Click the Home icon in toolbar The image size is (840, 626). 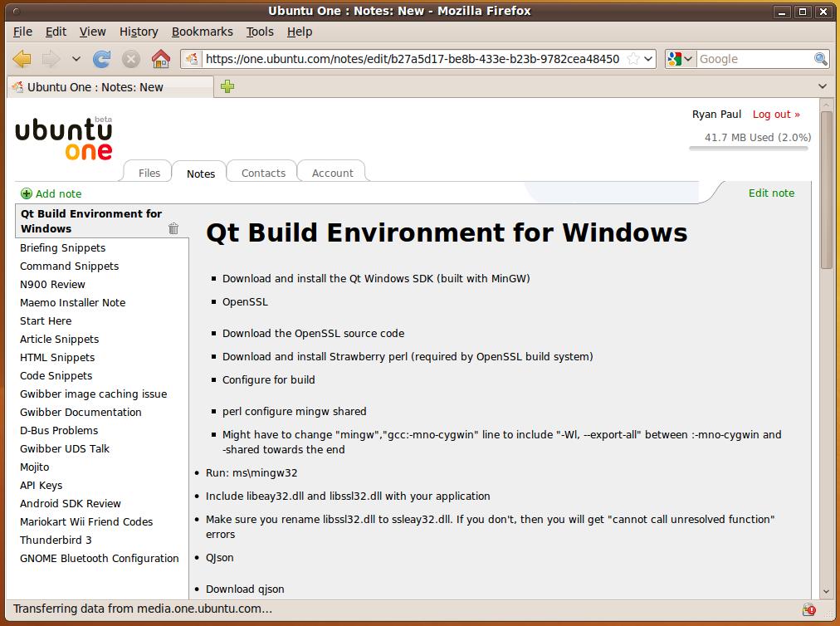(161, 59)
